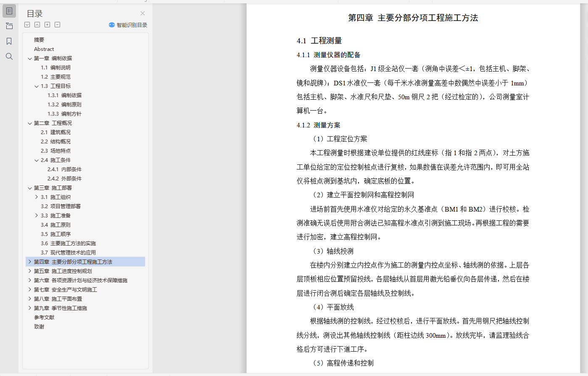The width and height of the screenshot is (588, 376).
Task: Go to 1.3.1 编制依据 in outline
Action: 65,95
